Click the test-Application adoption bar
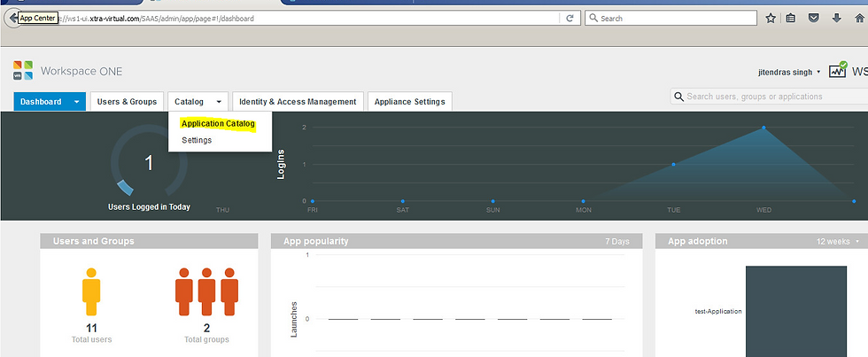This screenshot has height=357, width=868. 795,311
